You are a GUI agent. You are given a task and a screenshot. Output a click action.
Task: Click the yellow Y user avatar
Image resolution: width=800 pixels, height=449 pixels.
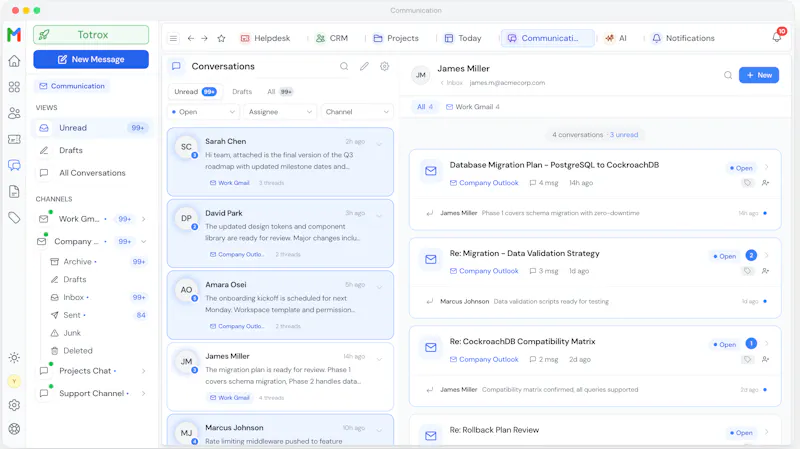tap(14, 381)
